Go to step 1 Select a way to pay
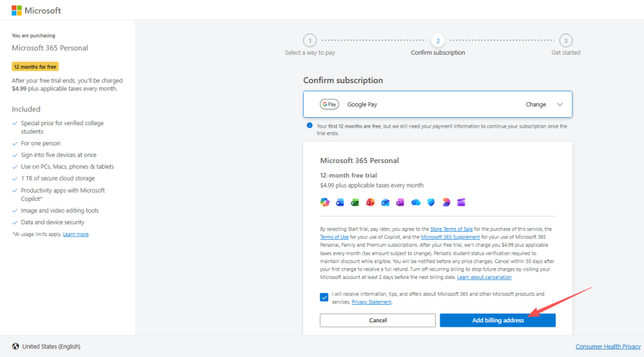The height and width of the screenshot is (357, 644). click(309, 41)
